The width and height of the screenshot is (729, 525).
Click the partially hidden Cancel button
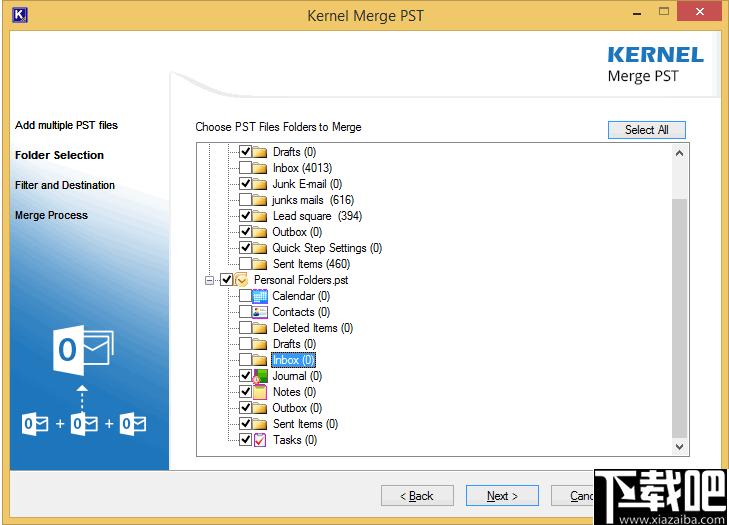pyautogui.click(x=573, y=496)
